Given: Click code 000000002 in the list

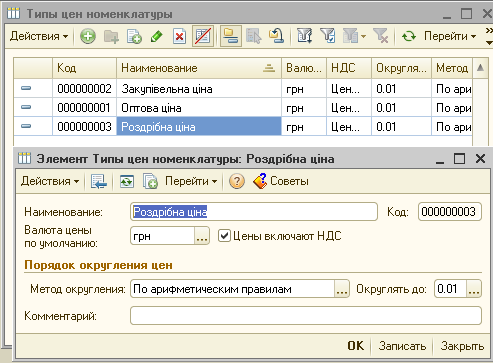Looking at the screenshot, I should 84,89.
